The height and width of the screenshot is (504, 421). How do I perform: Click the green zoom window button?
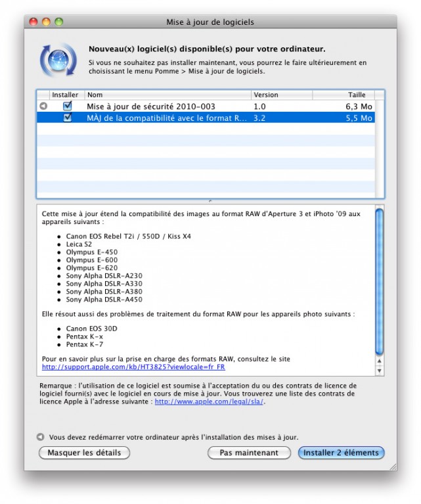(59, 22)
